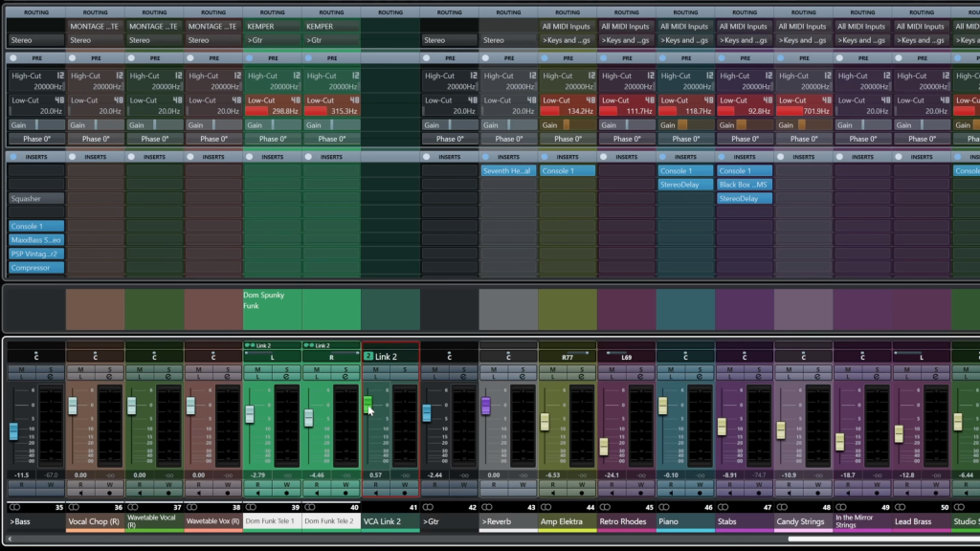This screenshot has height=551, width=980.
Task: Click Phase 0° button on Vocal Chop channel
Action: [x=95, y=139]
